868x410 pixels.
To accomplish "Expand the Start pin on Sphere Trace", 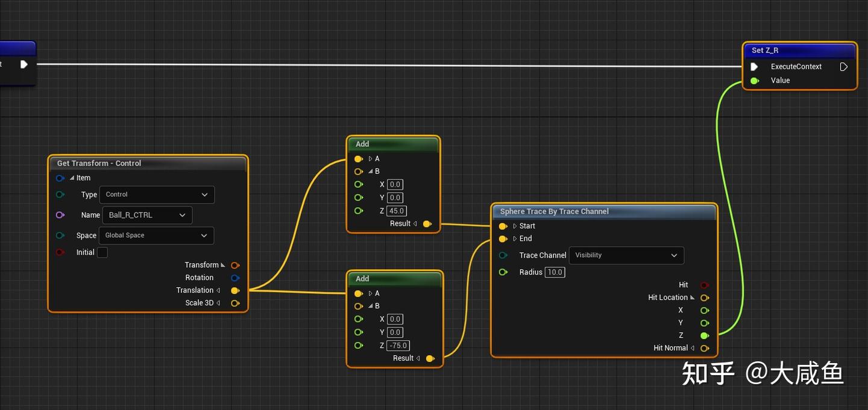I will tap(515, 226).
